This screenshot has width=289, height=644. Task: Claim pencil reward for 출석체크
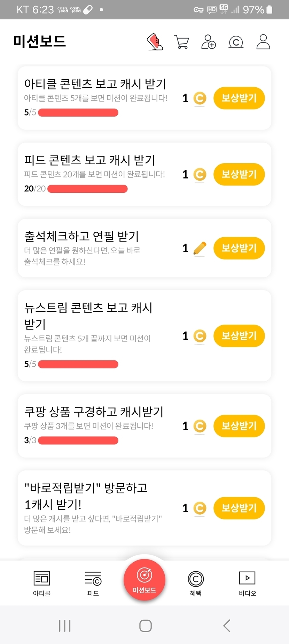pos(239,248)
